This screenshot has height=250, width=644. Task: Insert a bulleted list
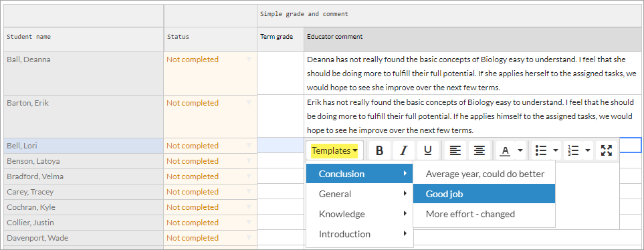coord(541,150)
